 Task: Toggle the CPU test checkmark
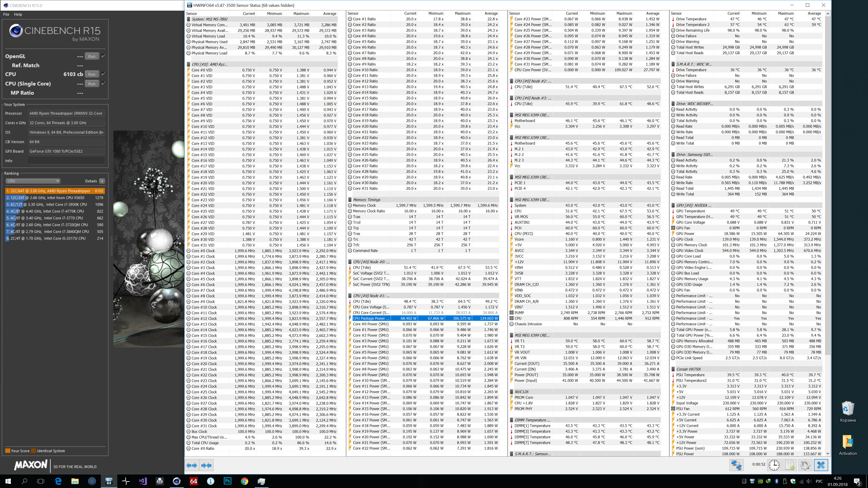104,74
